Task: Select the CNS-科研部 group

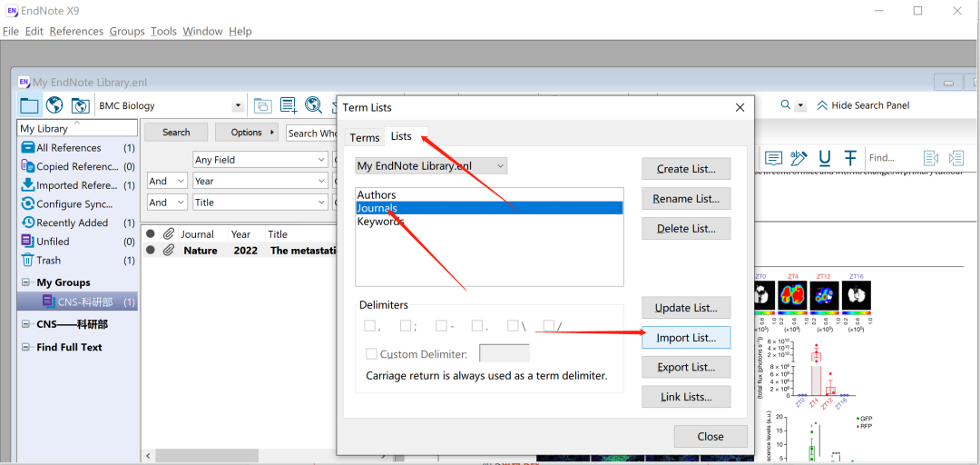Action: [77, 302]
